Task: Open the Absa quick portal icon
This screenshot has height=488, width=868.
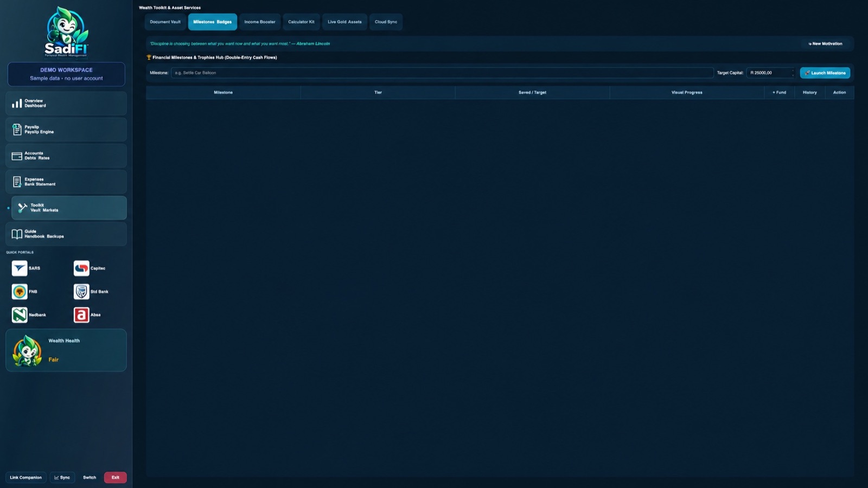Action: click(x=81, y=314)
